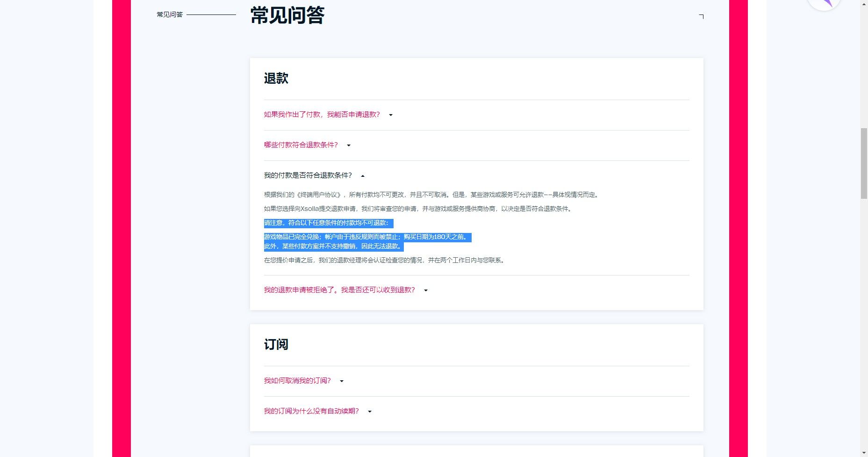The image size is (868, 457).
Task: Click the corner bracket icon beside 常见问答 heading
Action: click(x=701, y=16)
